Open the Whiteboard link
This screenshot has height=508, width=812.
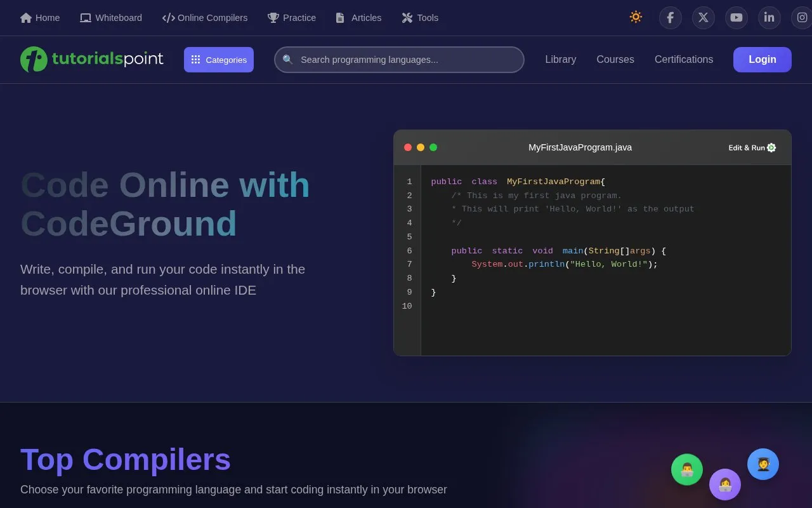(111, 18)
